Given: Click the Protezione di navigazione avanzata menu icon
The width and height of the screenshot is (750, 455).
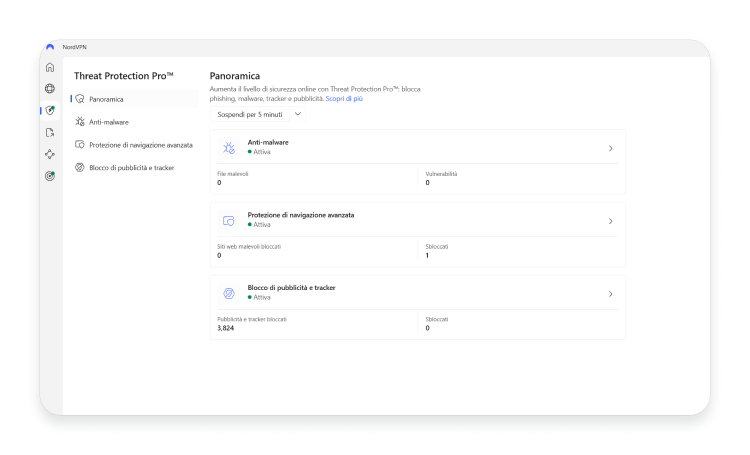Looking at the screenshot, I should tap(80, 144).
